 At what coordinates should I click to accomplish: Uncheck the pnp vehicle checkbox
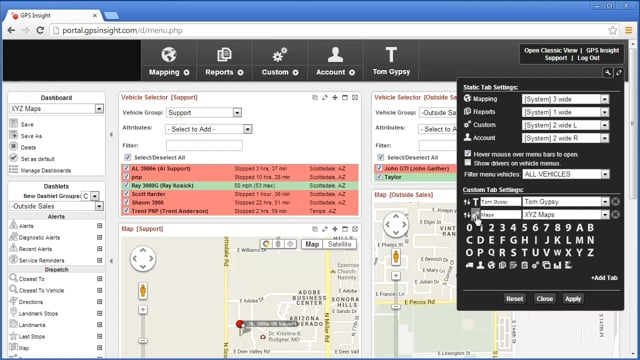[x=127, y=177]
